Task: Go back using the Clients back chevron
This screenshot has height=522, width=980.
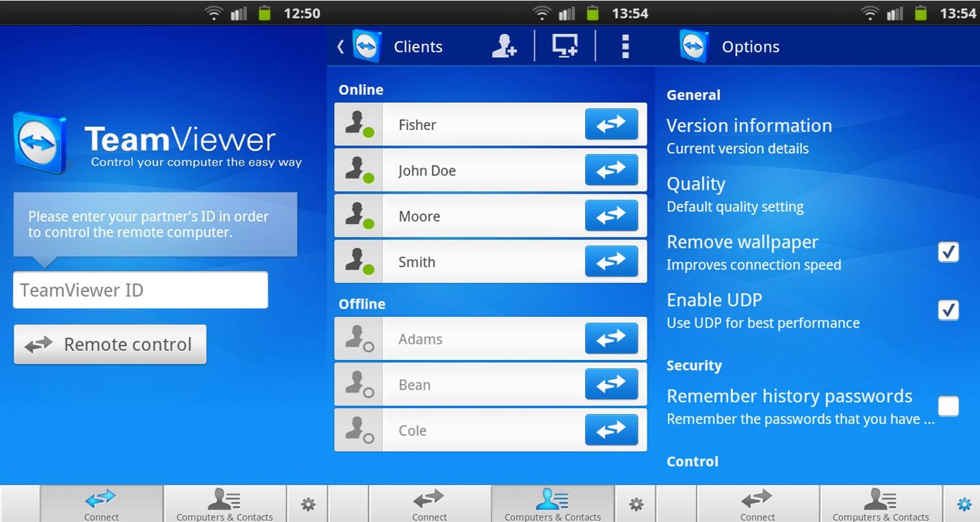Action: [340, 46]
